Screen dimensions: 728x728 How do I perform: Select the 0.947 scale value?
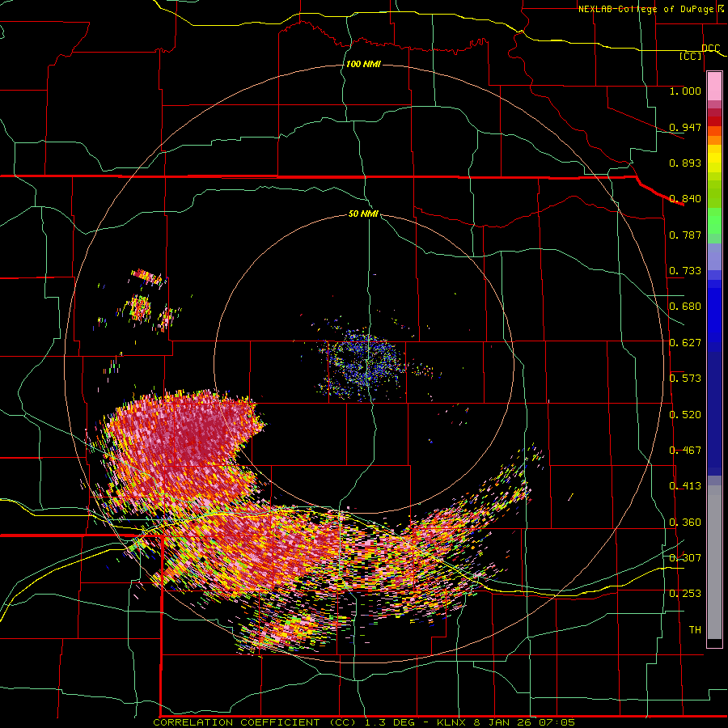coord(685,127)
